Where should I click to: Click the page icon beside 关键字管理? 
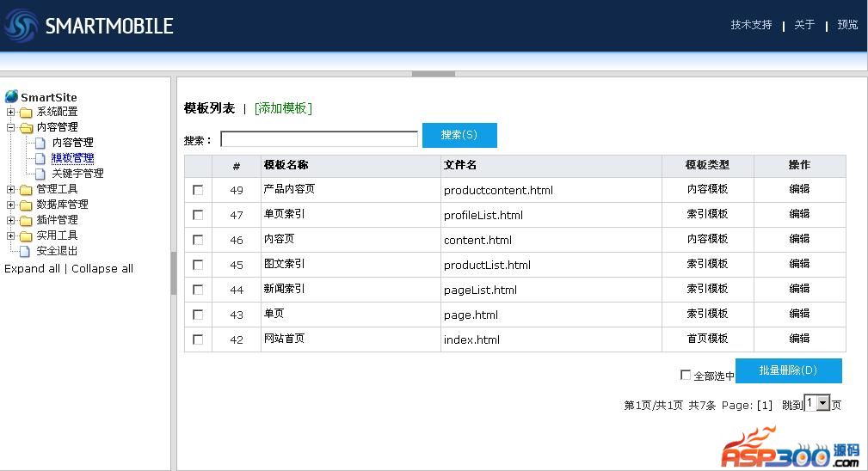click(x=40, y=174)
